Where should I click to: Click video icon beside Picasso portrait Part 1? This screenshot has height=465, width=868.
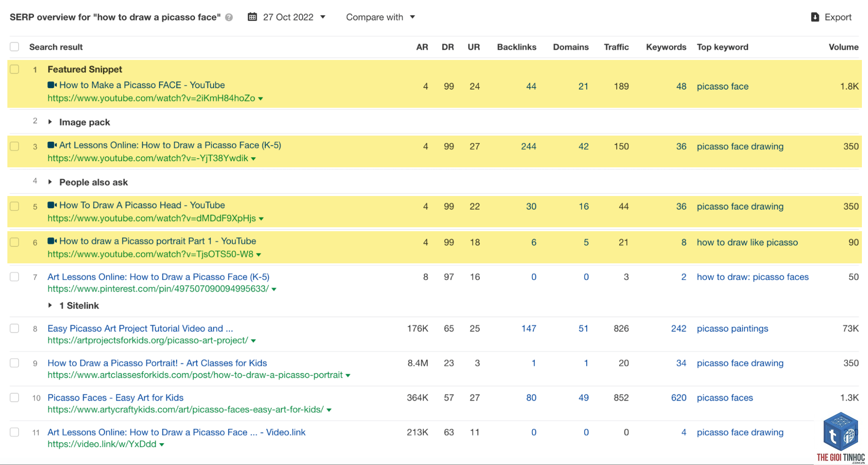click(52, 241)
